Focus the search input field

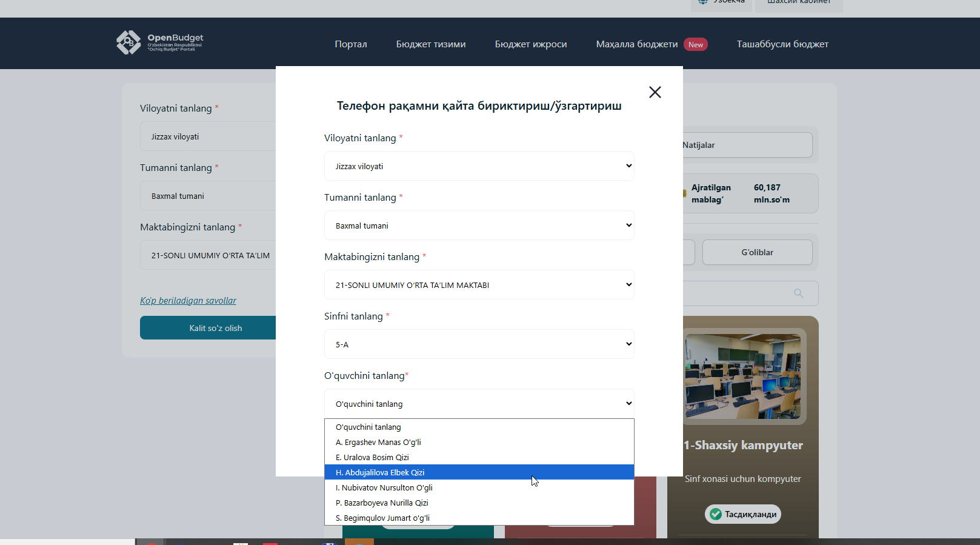[x=750, y=293]
